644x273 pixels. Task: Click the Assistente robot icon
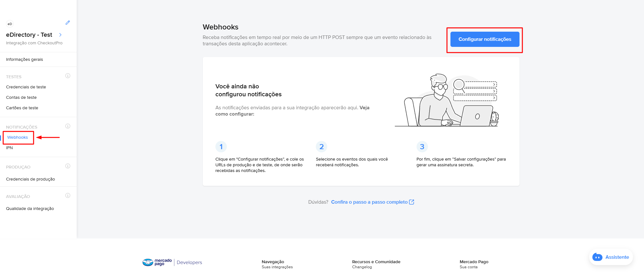pyautogui.click(x=597, y=257)
